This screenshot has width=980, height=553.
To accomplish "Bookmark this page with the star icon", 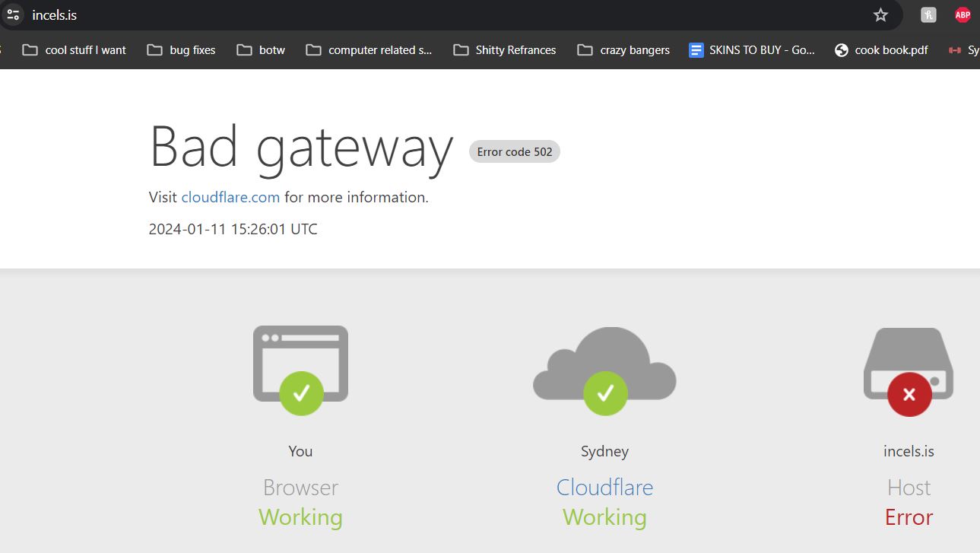I will pyautogui.click(x=880, y=14).
